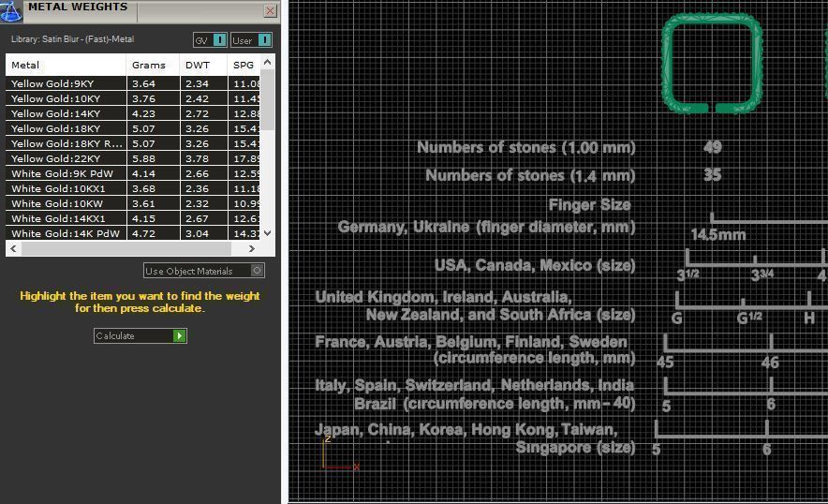Select the White Gold:14KX1 row
Viewport: 828px width, 504px height.
click(x=133, y=218)
